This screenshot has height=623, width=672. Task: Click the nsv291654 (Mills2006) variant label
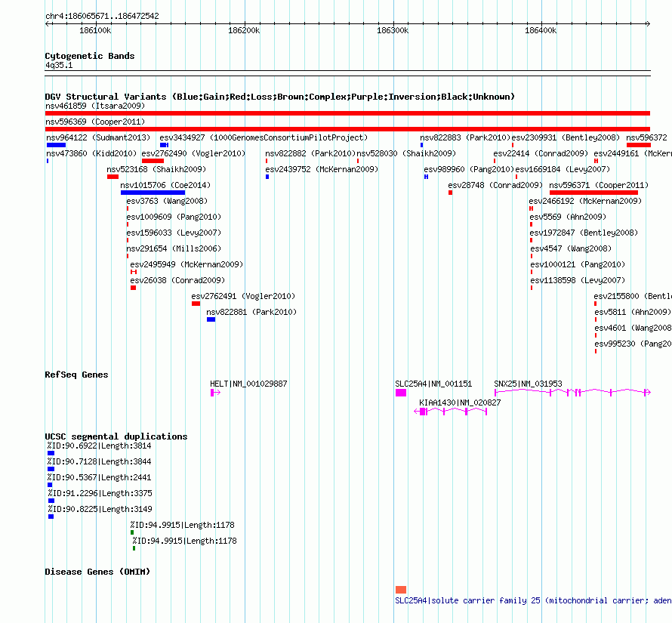[174, 248]
